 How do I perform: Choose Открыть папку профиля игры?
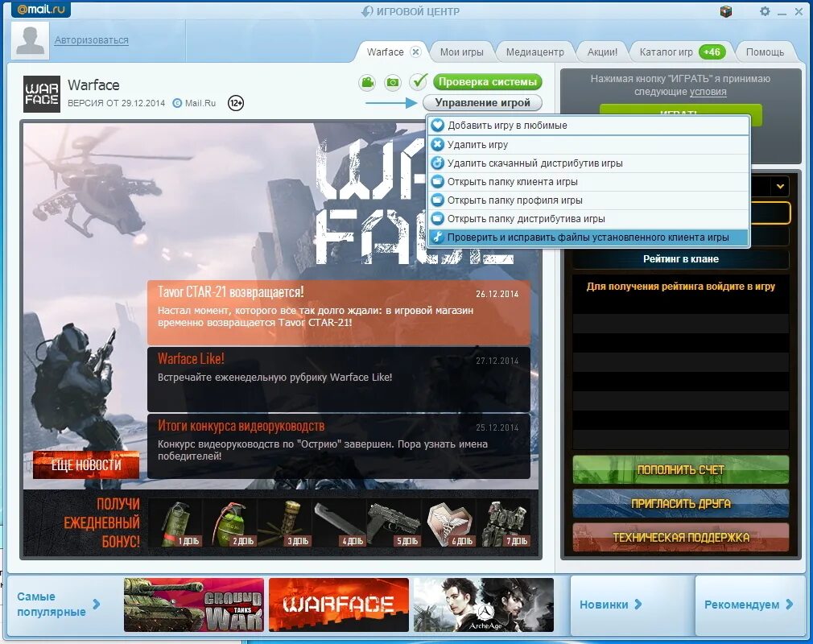pos(588,200)
